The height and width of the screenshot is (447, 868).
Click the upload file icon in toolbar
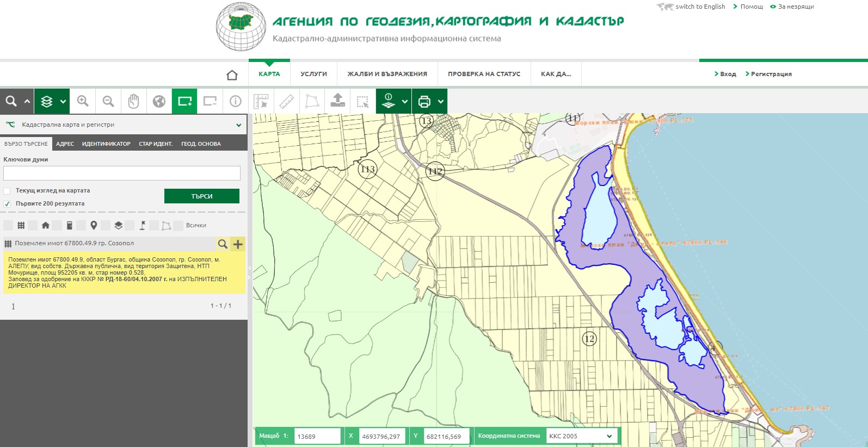click(x=337, y=101)
